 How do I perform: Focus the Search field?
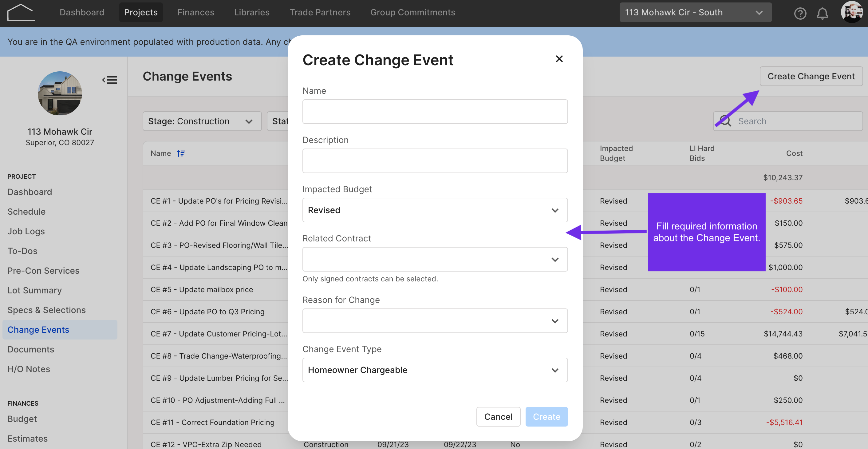(x=788, y=121)
